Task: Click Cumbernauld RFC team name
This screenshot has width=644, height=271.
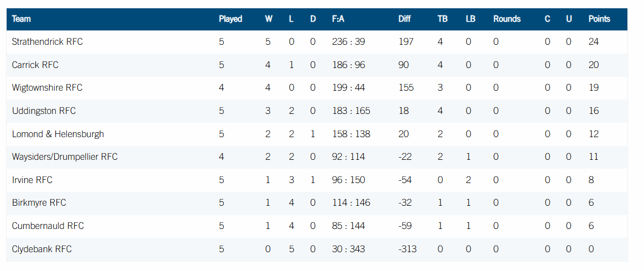Action: point(48,226)
